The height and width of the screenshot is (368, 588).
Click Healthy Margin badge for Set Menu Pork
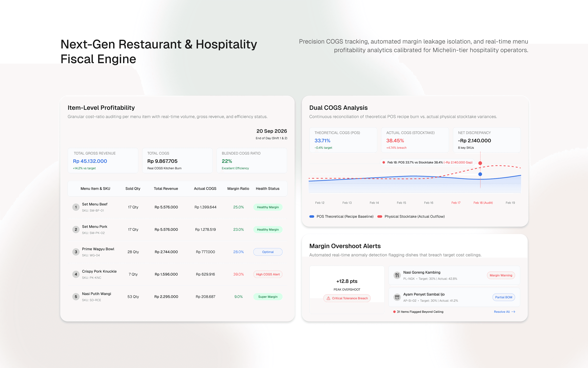[268, 230]
